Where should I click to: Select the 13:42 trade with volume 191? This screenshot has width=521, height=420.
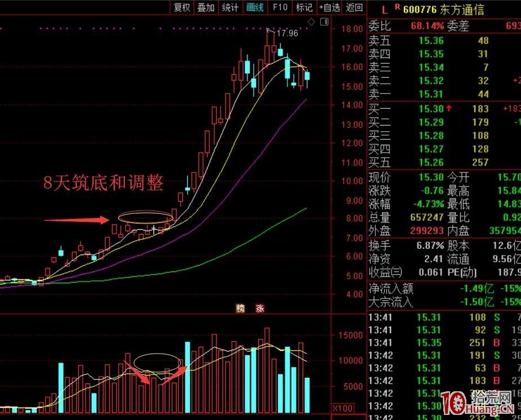[444, 355]
